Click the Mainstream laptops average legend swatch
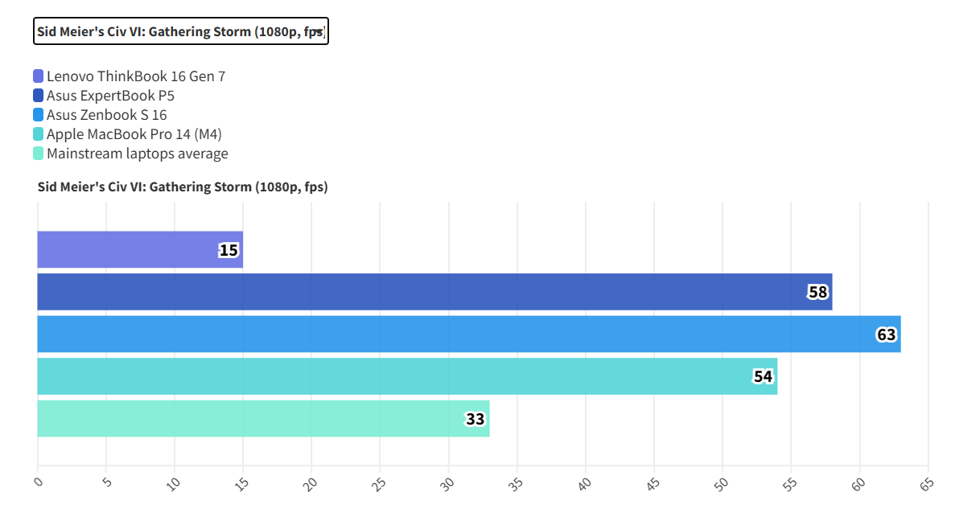 pyautogui.click(x=39, y=154)
